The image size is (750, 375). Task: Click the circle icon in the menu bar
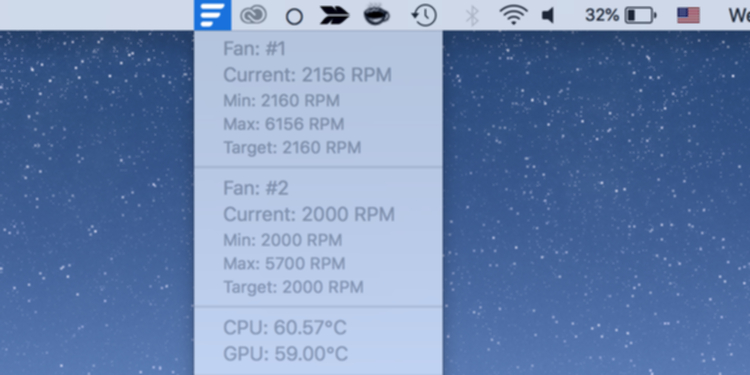(x=294, y=17)
